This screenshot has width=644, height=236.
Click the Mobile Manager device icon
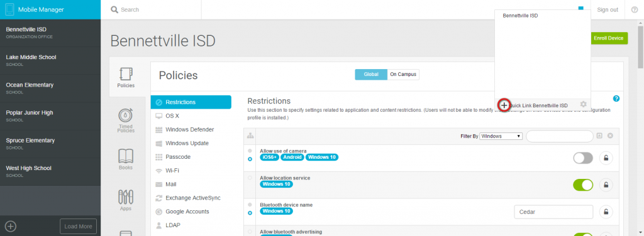point(9,9)
